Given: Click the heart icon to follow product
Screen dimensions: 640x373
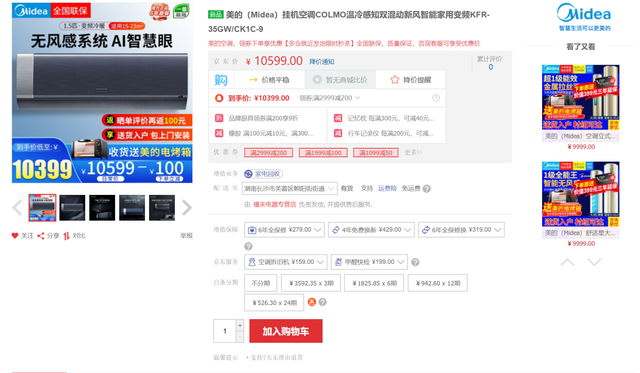Looking at the screenshot, I should 15,235.
